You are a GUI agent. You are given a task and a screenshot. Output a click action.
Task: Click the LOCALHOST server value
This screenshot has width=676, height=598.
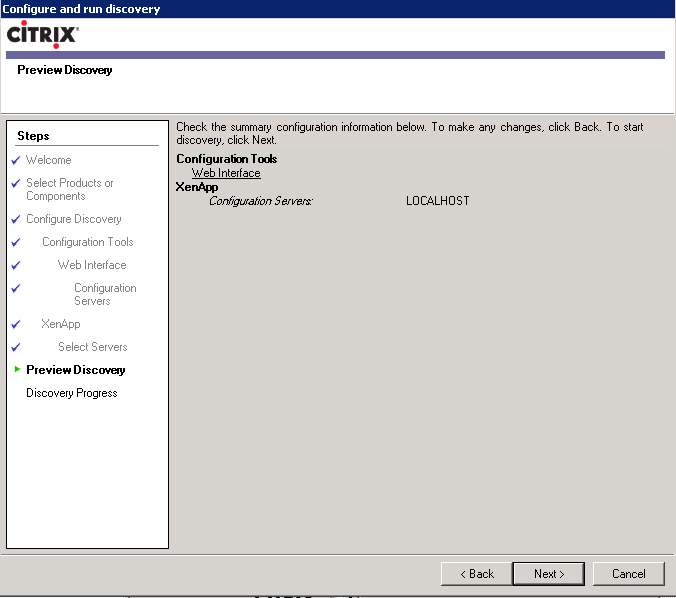coord(438,201)
